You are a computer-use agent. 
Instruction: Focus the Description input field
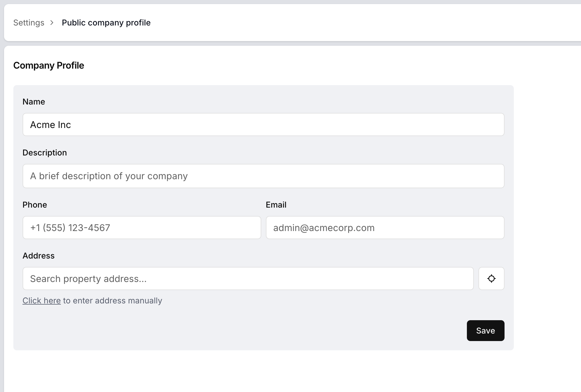tap(263, 176)
